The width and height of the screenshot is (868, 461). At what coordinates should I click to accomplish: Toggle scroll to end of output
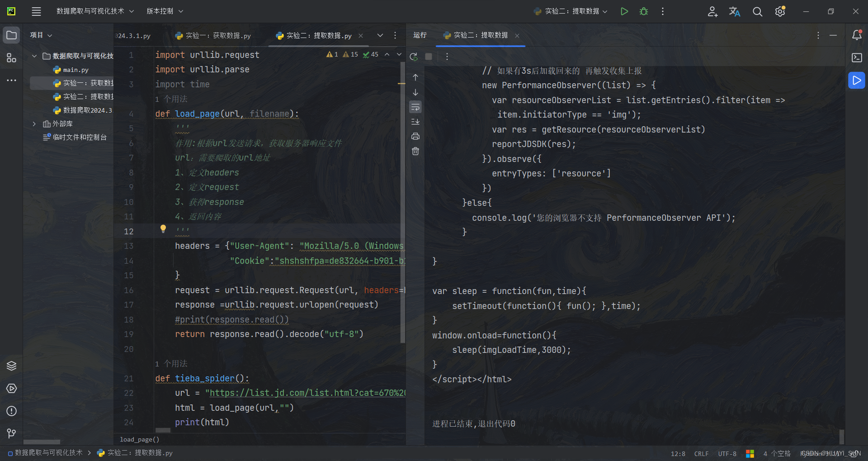click(x=415, y=121)
